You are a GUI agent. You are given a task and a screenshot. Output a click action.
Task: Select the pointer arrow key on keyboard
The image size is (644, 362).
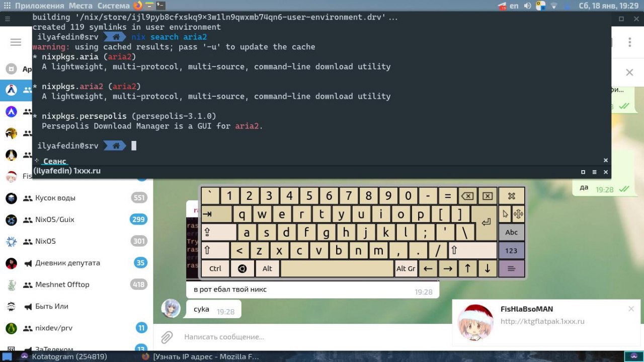(x=505, y=214)
